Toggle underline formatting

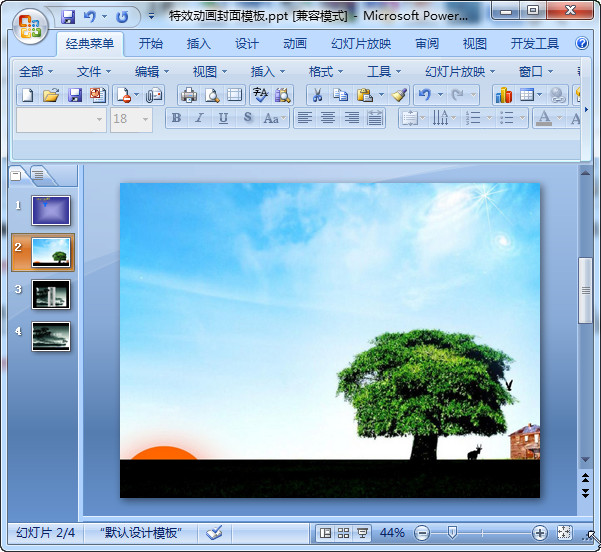(223, 118)
